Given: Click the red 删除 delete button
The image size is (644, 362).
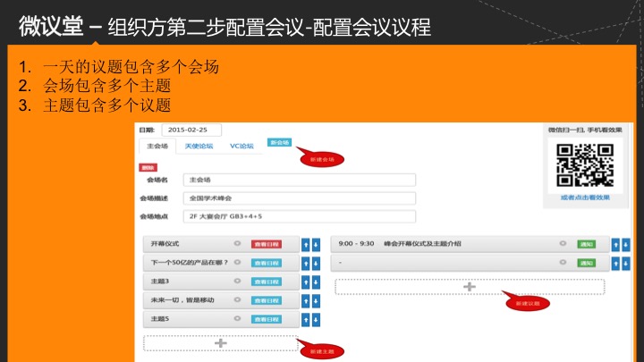Looking at the screenshot, I should tap(148, 167).
